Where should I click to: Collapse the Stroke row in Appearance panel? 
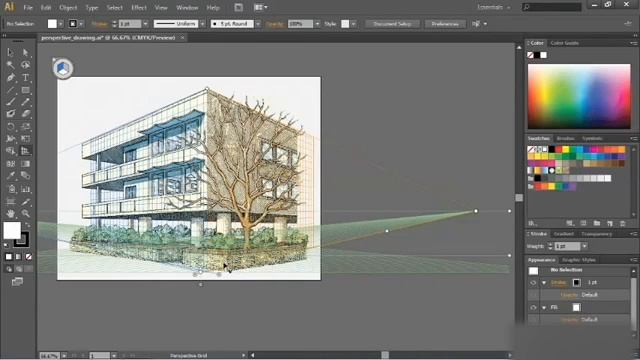coord(544,282)
